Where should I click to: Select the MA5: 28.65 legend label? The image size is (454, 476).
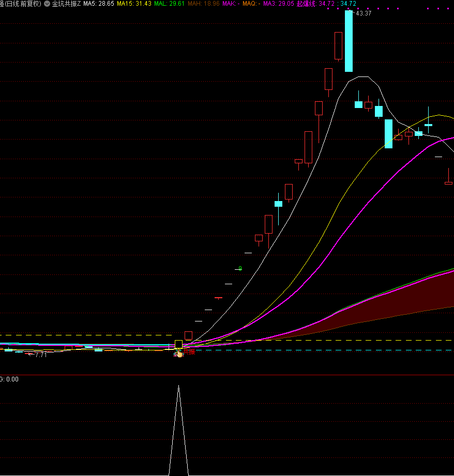pos(99,4)
